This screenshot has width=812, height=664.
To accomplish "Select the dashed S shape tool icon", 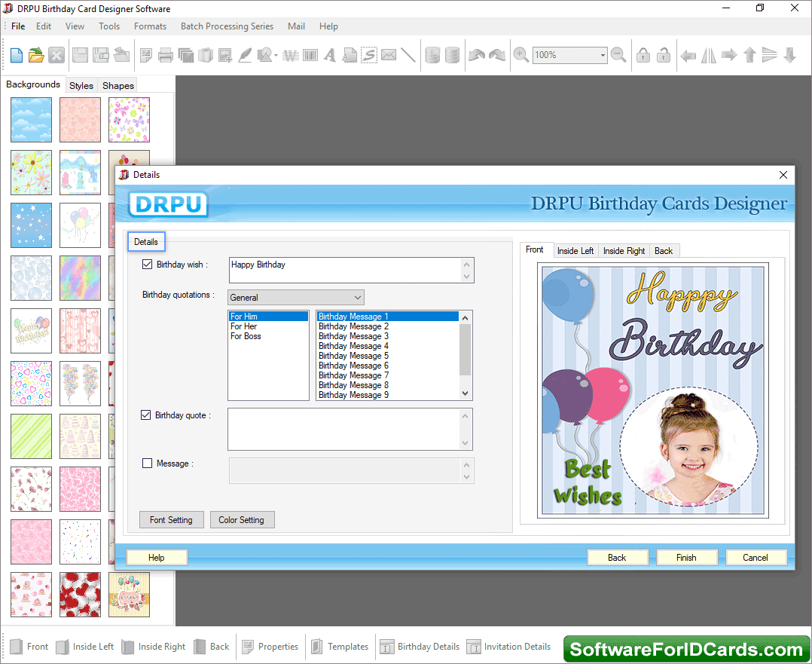I will [369, 55].
